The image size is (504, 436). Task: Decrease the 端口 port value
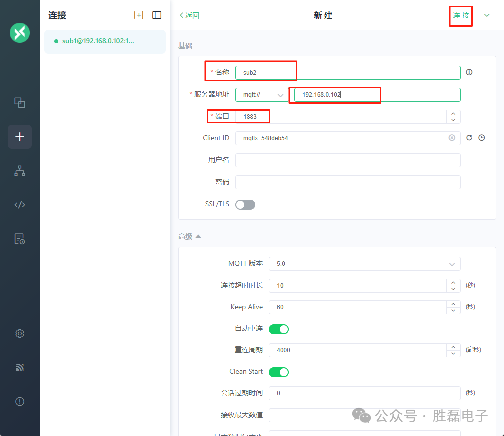click(453, 120)
